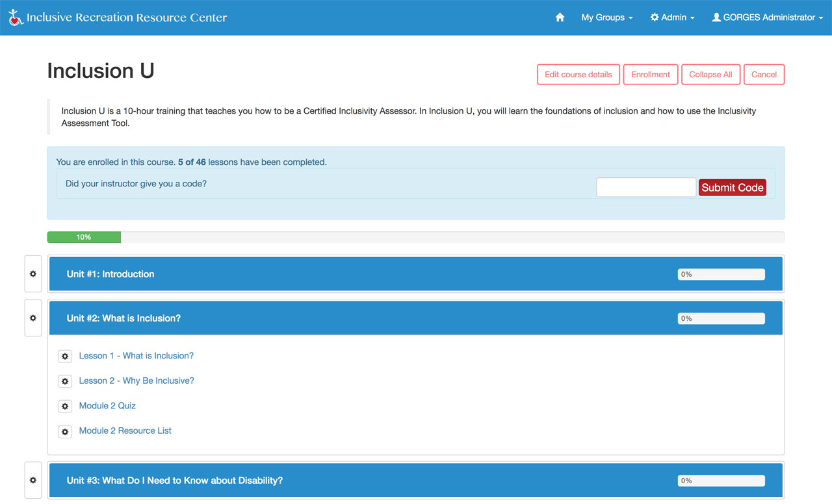
Task: Click the '5 of 46' lessons completed text
Action: tap(192, 162)
